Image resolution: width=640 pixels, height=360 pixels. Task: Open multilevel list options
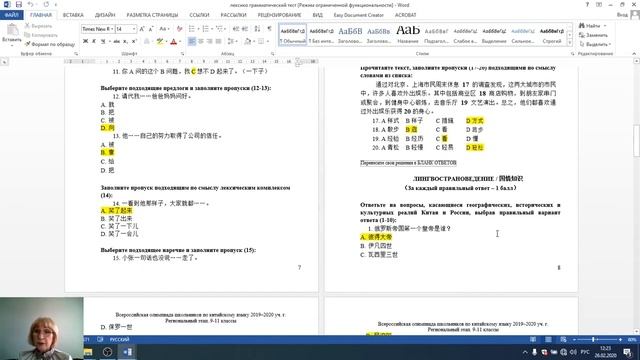[220, 29]
